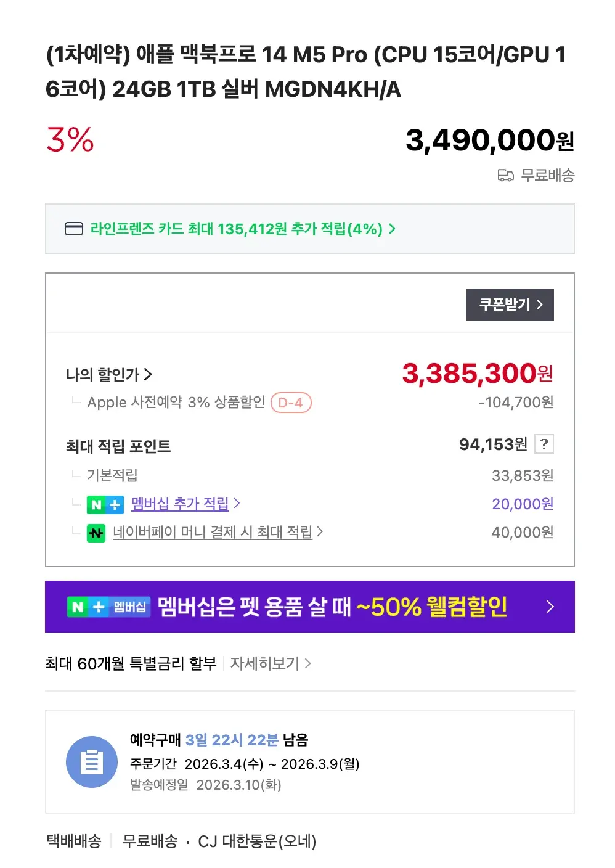Screen dimensions: 615x868
Task: Click the question mark help icon beside 94,153원
Action: tap(544, 444)
